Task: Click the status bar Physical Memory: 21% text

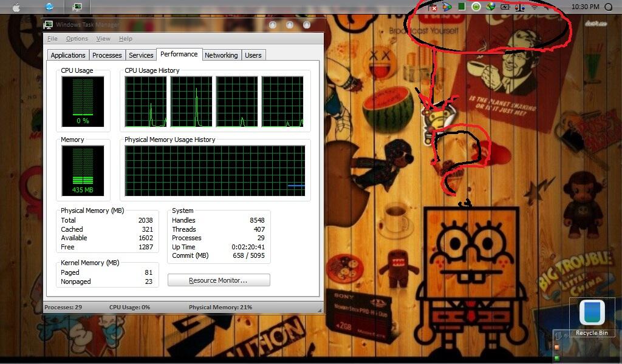Action: (220, 308)
